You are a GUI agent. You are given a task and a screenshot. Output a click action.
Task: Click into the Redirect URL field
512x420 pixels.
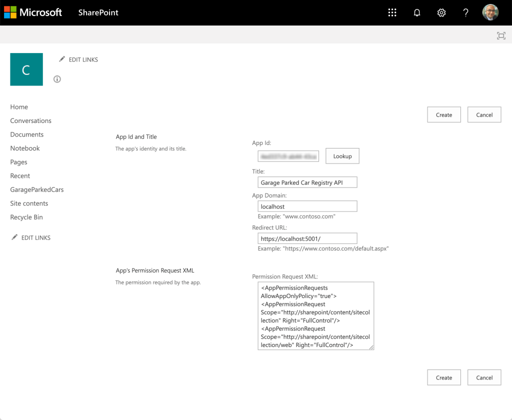click(307, 238)
